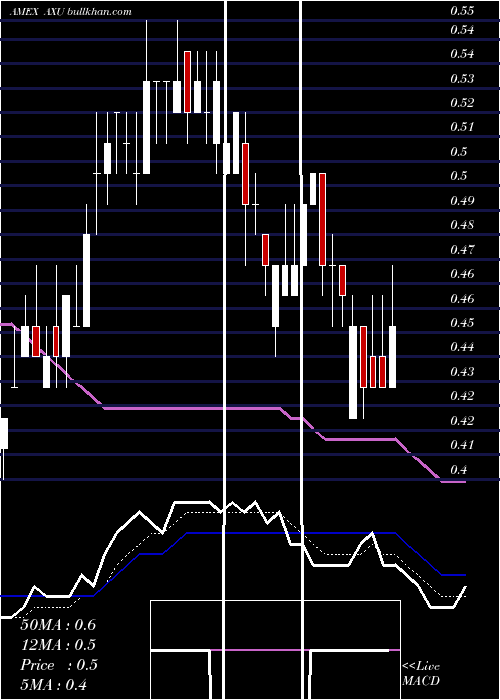Select the 0.52 price axis label
The height and width of the screenshot is (700, 500).
462,103
